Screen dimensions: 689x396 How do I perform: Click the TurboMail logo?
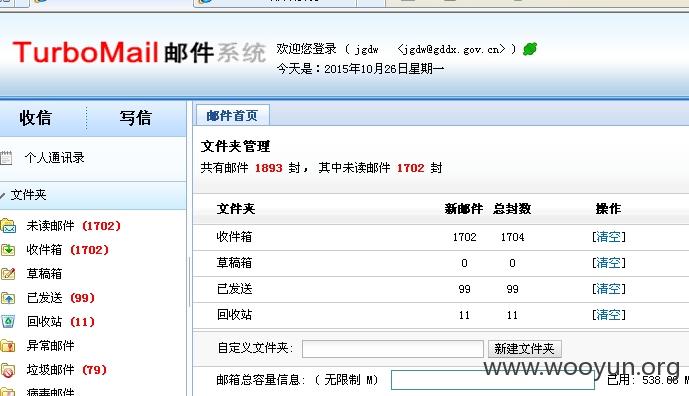tap(140, 53)
